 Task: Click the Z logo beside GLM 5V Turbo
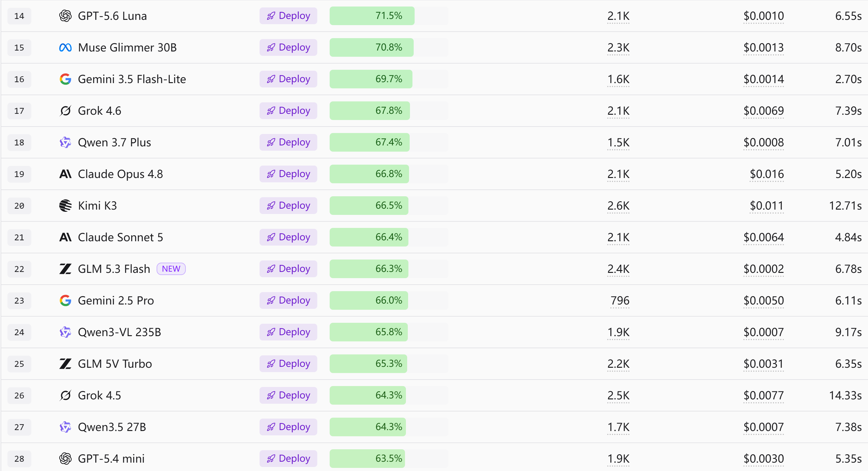65,364
